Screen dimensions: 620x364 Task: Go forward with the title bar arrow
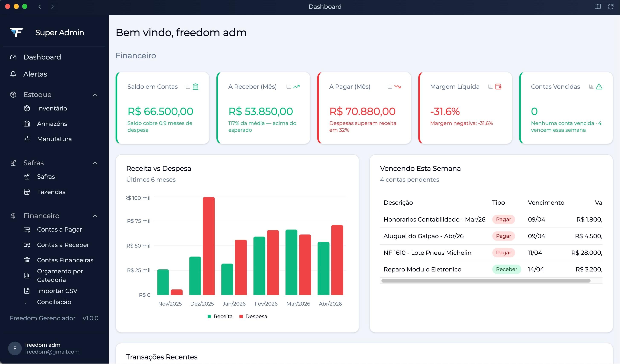coord(52,7)
